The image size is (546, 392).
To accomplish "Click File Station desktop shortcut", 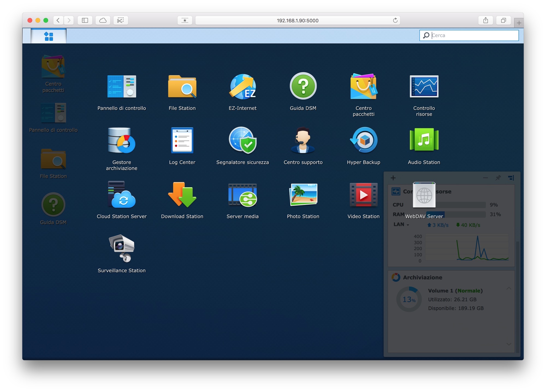I will [x=53, y=159].
